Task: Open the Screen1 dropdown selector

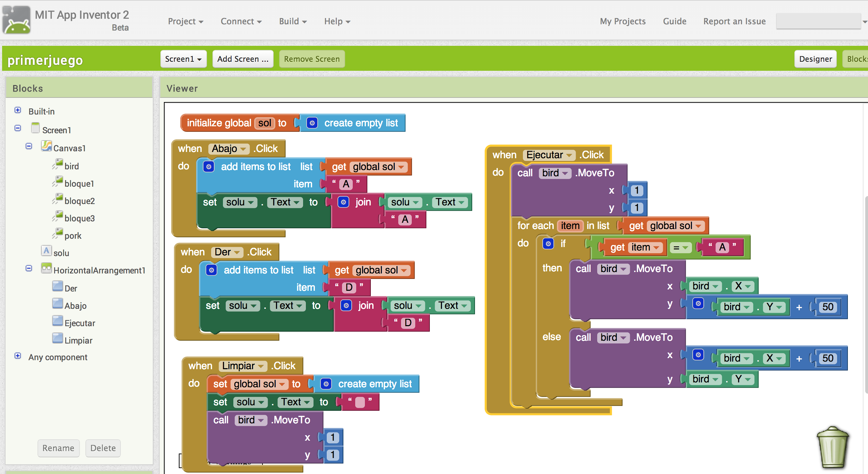Action: click(182, 58)
